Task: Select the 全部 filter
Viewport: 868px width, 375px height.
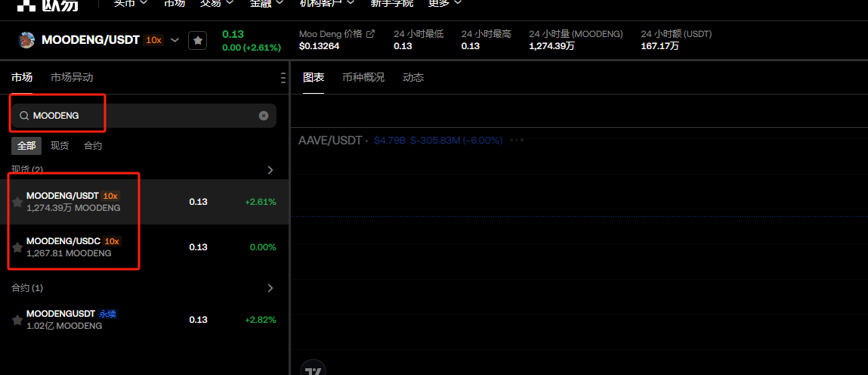Action: 26,146
